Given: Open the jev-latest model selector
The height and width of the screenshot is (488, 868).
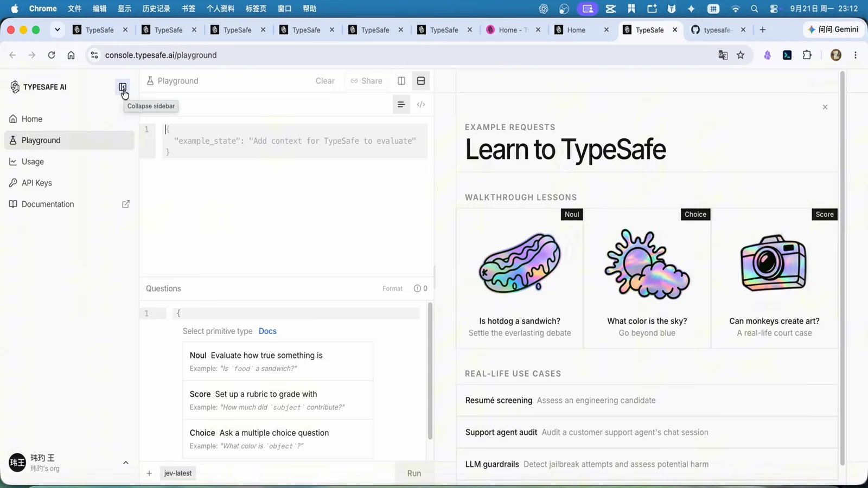Looking at the screenshot, I should pyautogui.click(x=178, y=473).
